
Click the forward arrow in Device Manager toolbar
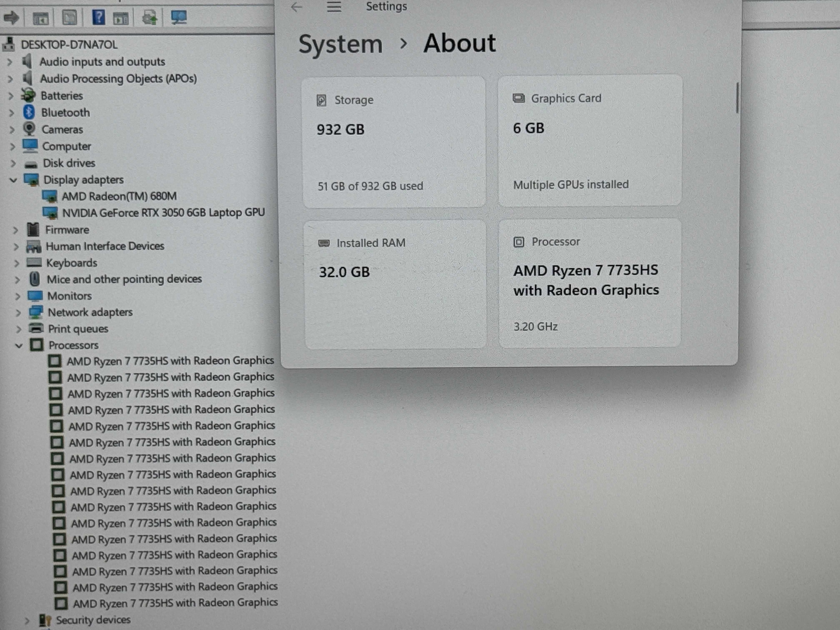click(11, 17)
